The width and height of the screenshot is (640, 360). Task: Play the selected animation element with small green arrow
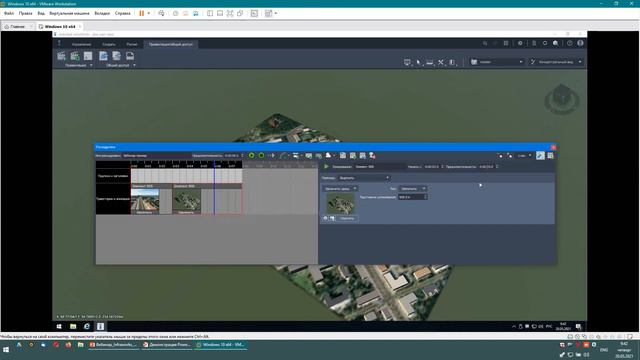[326, 167]
